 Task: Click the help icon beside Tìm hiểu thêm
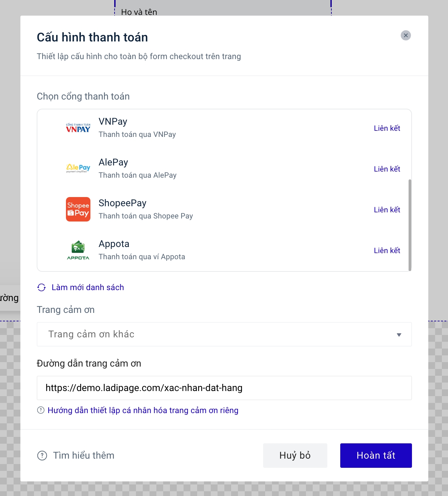click(x=42, y=456)
